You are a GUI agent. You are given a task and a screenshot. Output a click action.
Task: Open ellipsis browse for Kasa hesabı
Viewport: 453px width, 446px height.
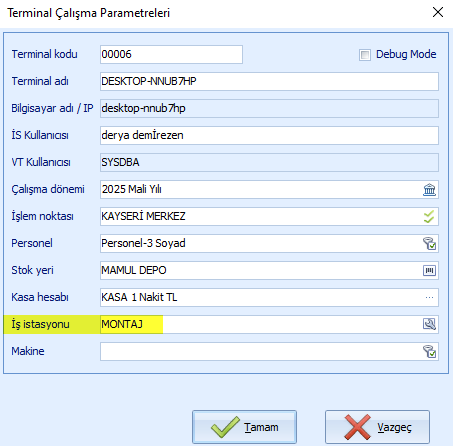(429, 297)
